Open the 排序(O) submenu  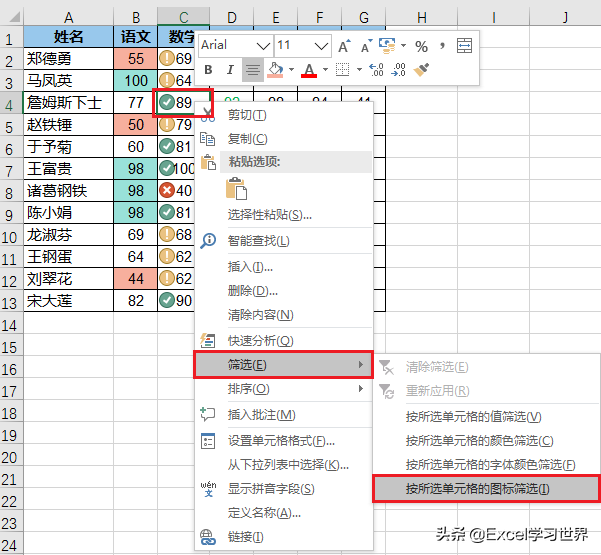click(x=284, y=389)
